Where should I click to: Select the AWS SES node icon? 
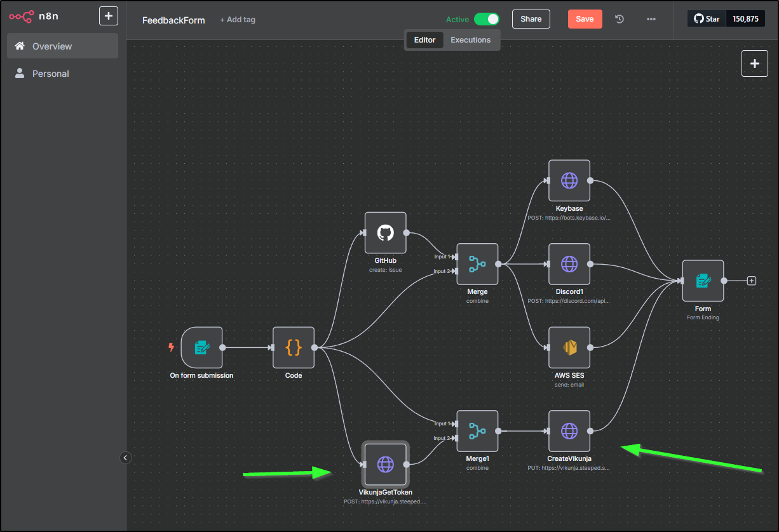coord(569,347)
